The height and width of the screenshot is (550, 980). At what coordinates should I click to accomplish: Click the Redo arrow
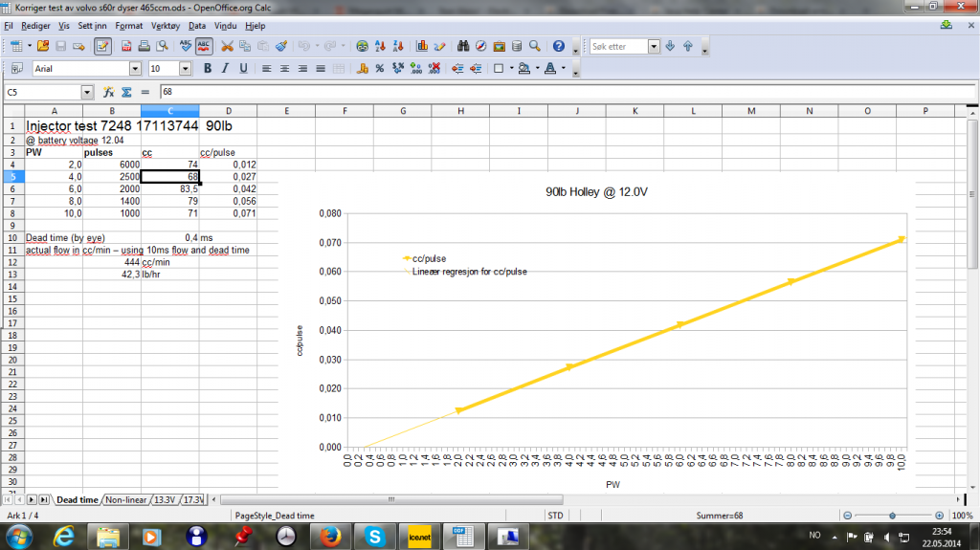coord(330,46)
